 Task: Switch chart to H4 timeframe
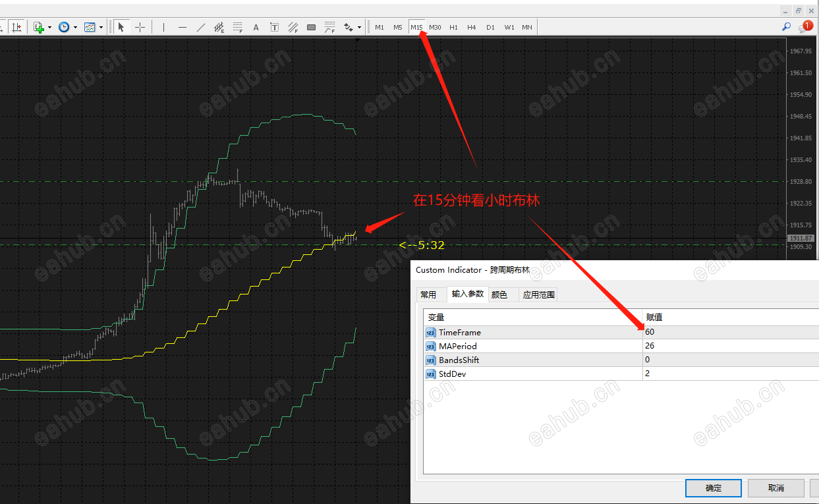tap(472, 27)
